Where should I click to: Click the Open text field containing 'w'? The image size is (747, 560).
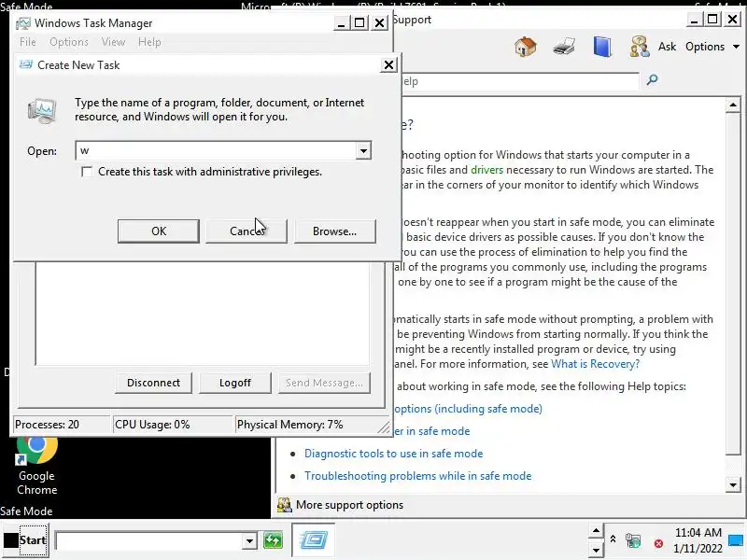coord(216,151)
